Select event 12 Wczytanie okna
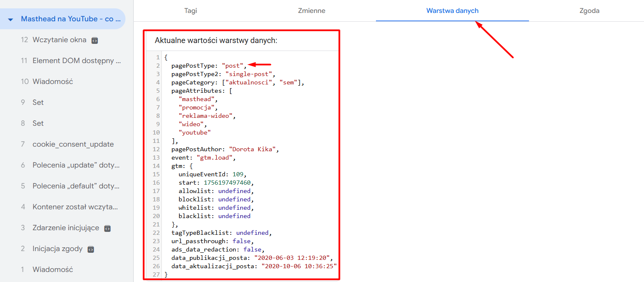Viewport: 644px width, 282px height. point(59,40)
